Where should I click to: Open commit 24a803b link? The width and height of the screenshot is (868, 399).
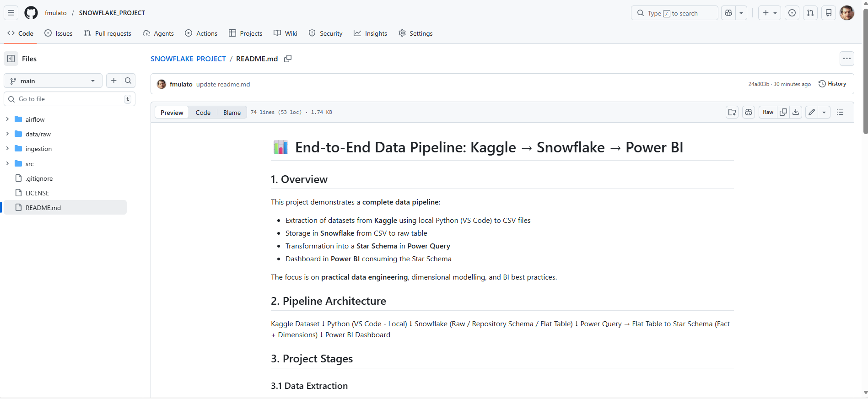point(759,84)
